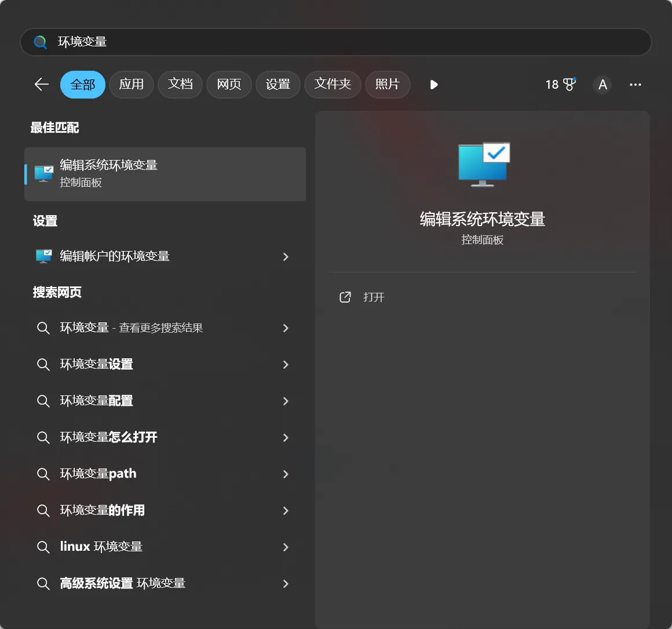Click the account avatar labeled A
Screen dimensions: 672x629
click(602, 85)
